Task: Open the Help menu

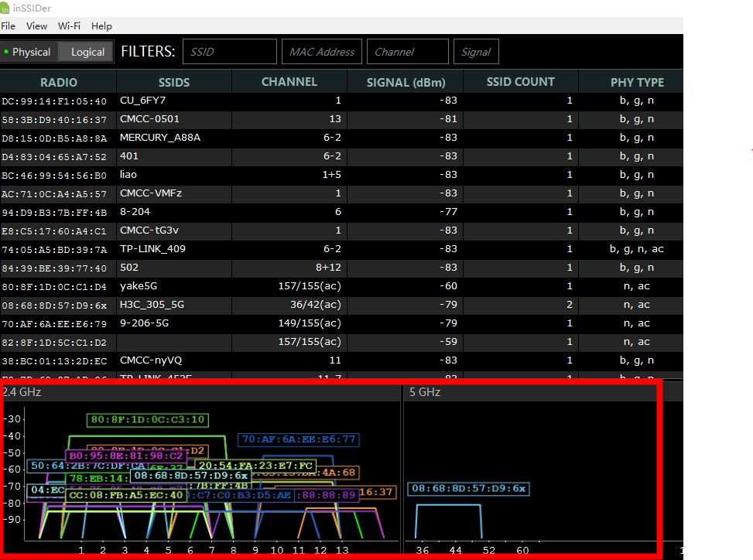Action: [101, 26]
